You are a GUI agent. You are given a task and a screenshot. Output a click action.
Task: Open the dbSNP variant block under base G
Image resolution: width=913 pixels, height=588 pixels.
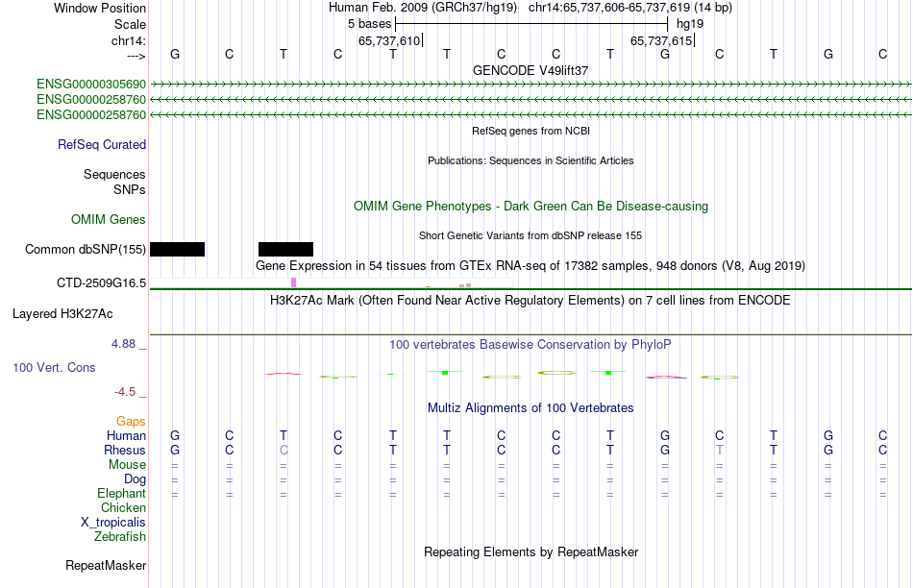177,249
